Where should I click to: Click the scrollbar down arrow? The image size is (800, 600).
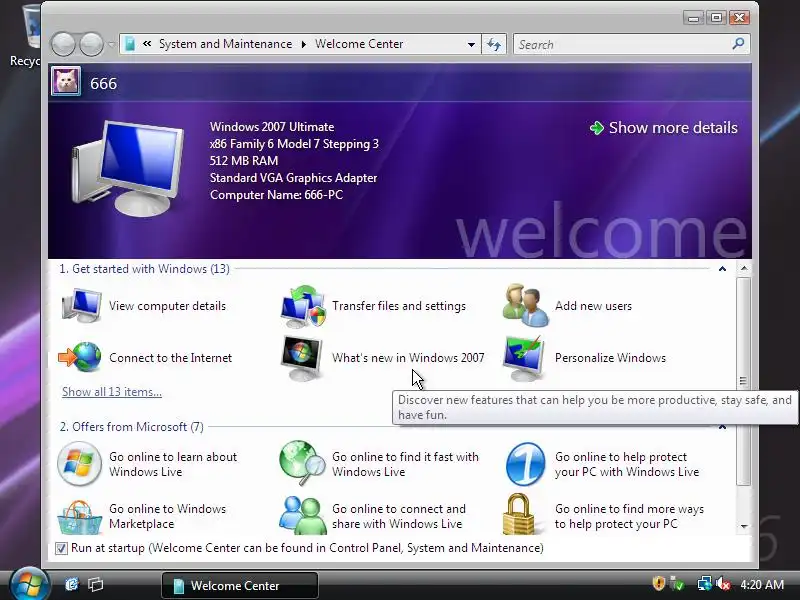point(744,526)
